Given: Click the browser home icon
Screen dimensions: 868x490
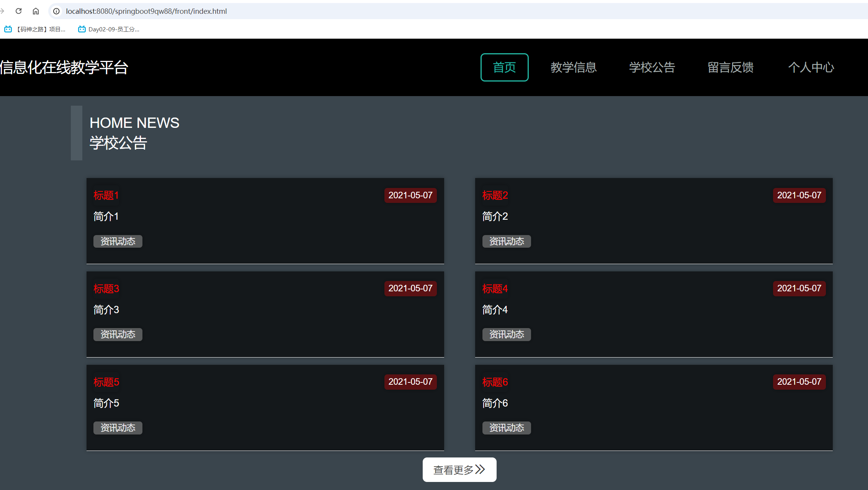Looking at the screenshot, I should click(36, 11).
